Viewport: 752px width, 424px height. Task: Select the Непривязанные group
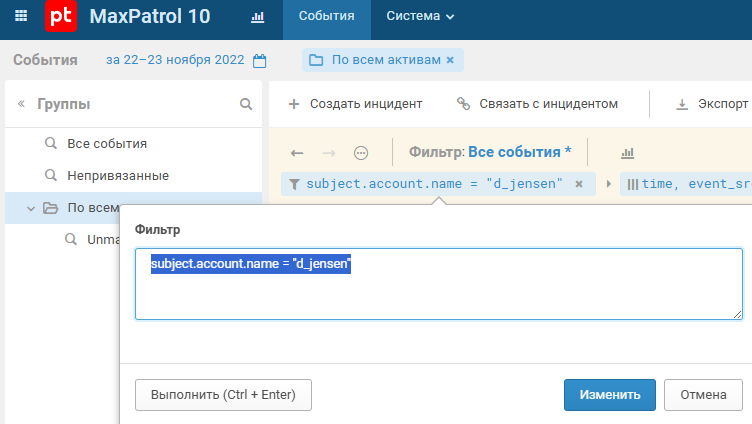(118, 176)
